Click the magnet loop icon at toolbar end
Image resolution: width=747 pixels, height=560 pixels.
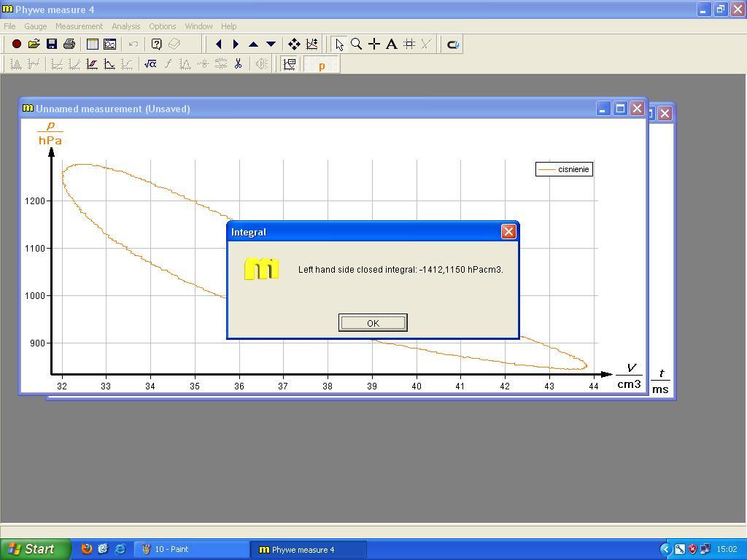(x=452, y=44)
